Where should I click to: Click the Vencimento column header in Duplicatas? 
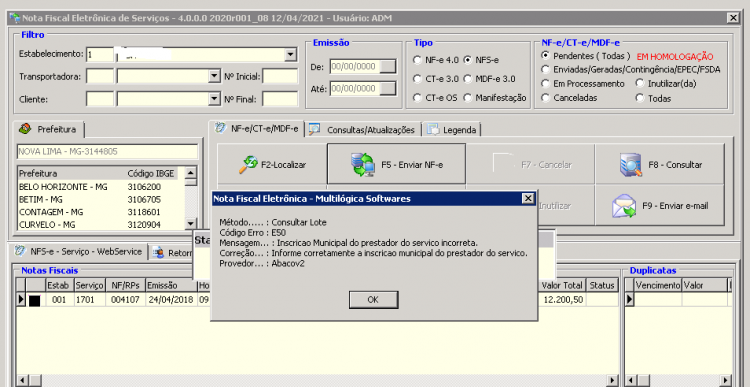pos(658,286)
